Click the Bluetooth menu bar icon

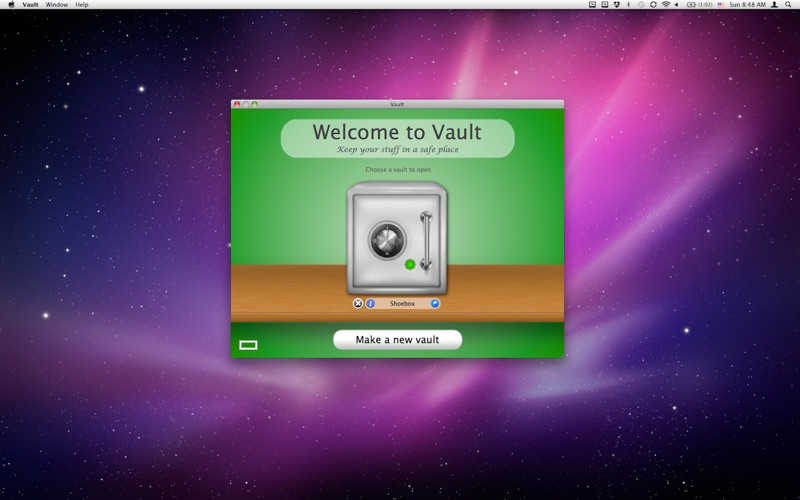tap(629, 5)
